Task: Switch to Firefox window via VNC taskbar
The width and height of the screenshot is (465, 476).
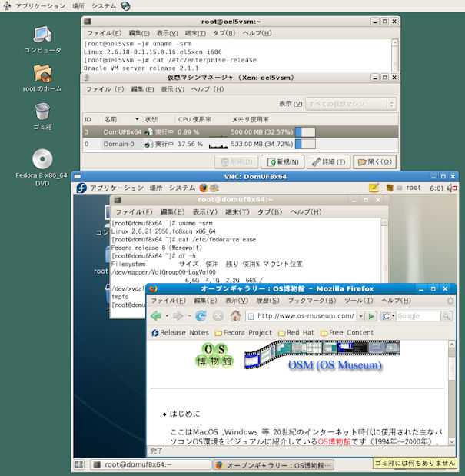Action: click(274, 464)
